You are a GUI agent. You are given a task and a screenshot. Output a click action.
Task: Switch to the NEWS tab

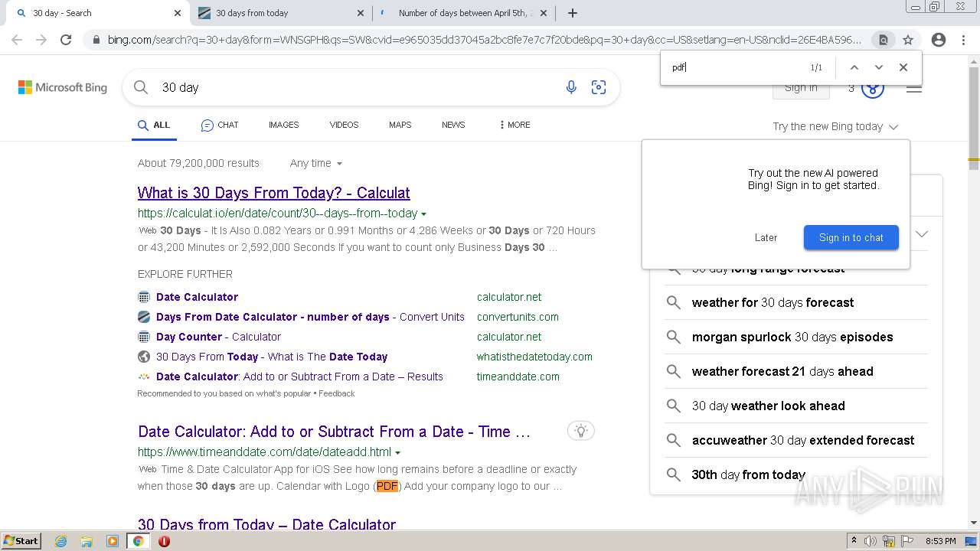tap(453, 125)
